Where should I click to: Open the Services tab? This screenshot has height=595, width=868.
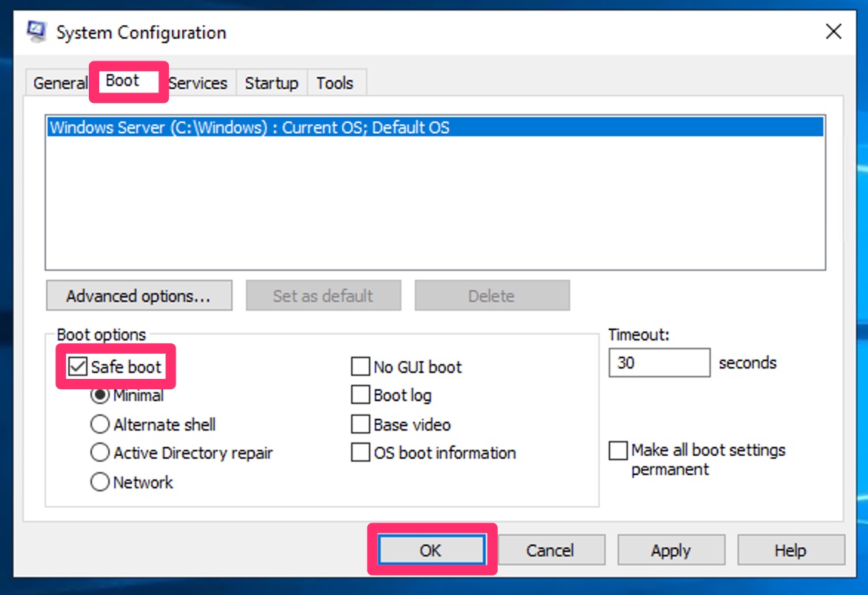click(x=198, y=83)
